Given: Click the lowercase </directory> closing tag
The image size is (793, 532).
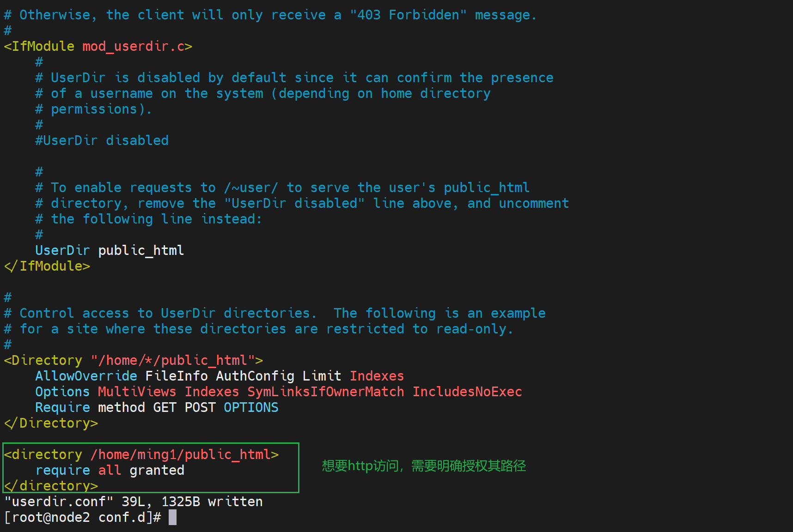Looking at the screenshot, I should (x=51, y=486).
